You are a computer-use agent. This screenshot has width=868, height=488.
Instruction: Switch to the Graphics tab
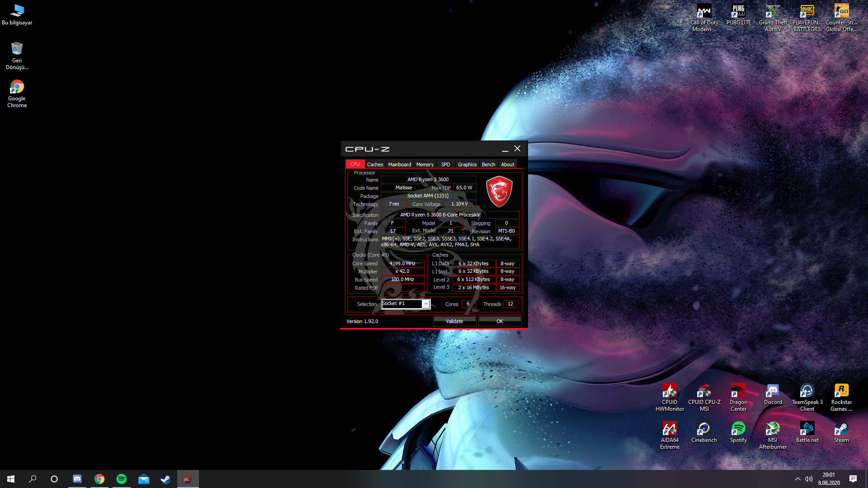pos(467,164)
